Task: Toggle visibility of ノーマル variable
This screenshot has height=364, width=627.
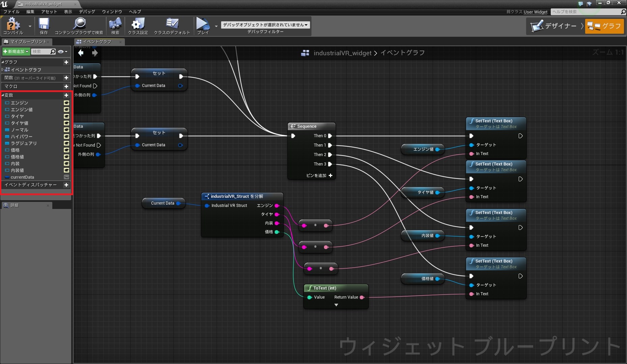Action: pyautogui.click(x=66, y=130)
